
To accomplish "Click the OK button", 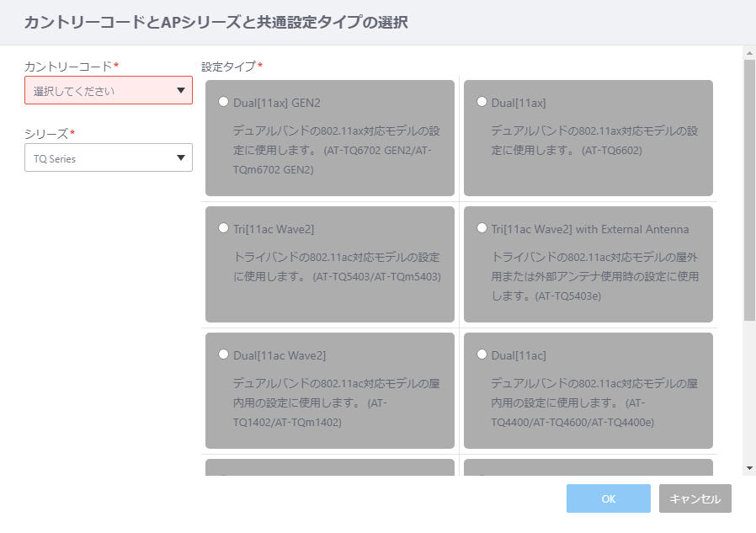I will coord(609,498).
